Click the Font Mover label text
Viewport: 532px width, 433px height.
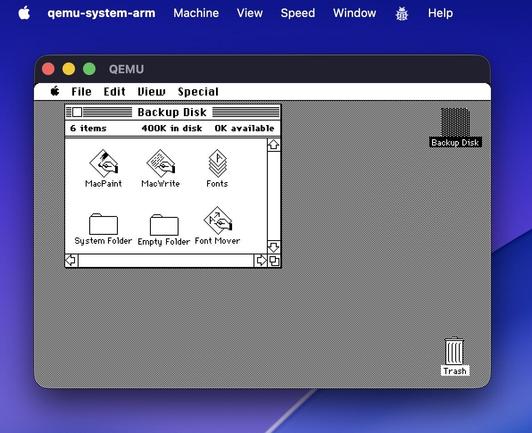pos(217,241)
